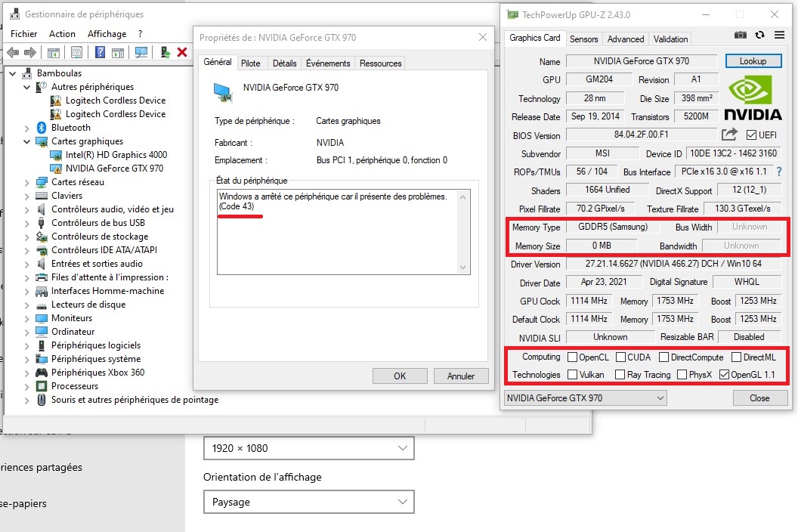The image size is (798, 532).
Task: Select Intel(R) HD Graphics 4000 in tree
Action: pyautogui.click(x=116, y=155)
